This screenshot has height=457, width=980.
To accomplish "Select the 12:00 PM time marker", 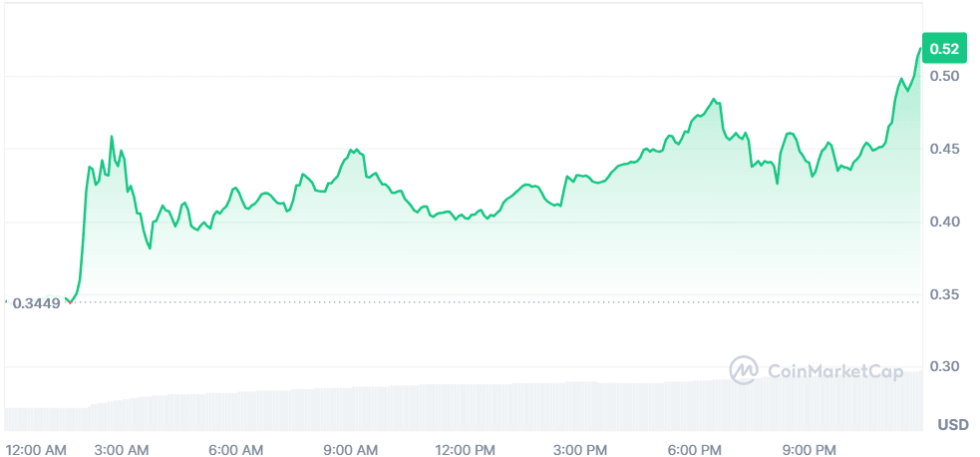I will 466,450.
